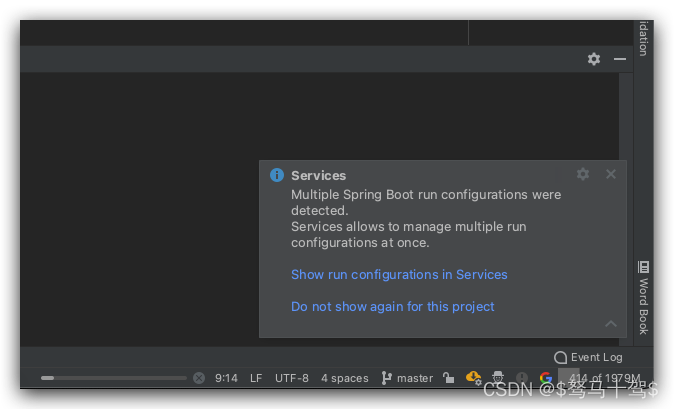Image resolution: width=674 pixels, height=409 pixels.
Task: Change the UTF-8 file encoding
Action: [x=292, y=378]
